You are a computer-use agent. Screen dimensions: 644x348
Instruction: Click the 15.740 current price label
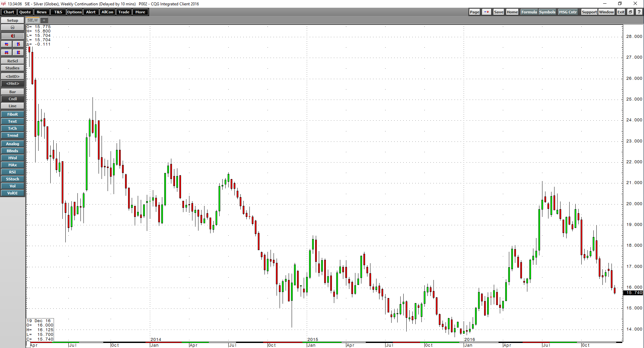click(633, 293)
